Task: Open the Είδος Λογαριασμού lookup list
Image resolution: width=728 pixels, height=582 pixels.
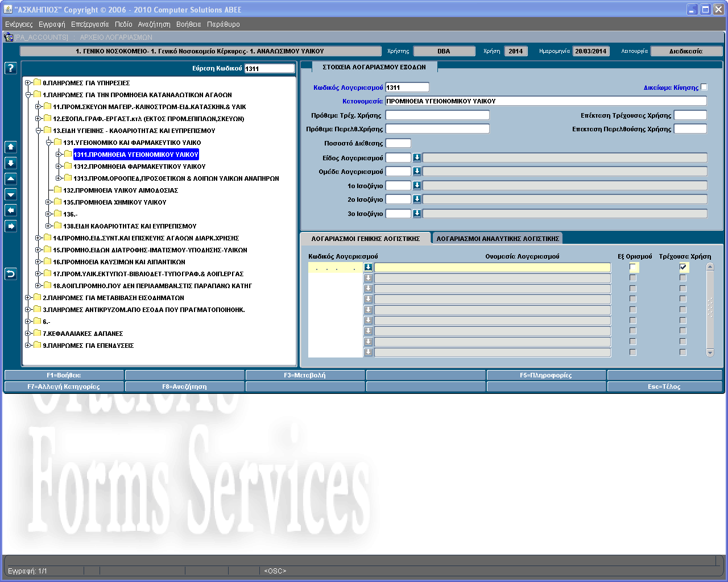Action: (417, 157)
